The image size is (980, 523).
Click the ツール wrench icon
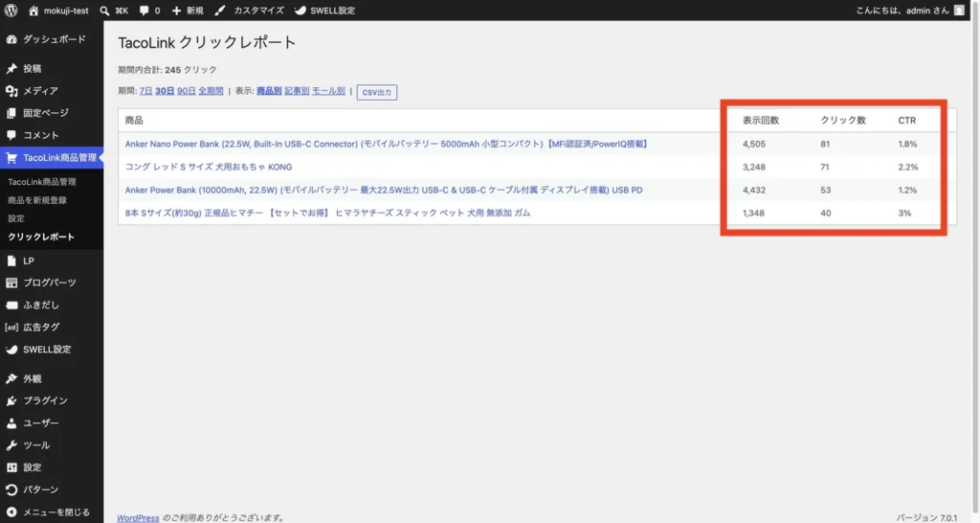[11, 444]
